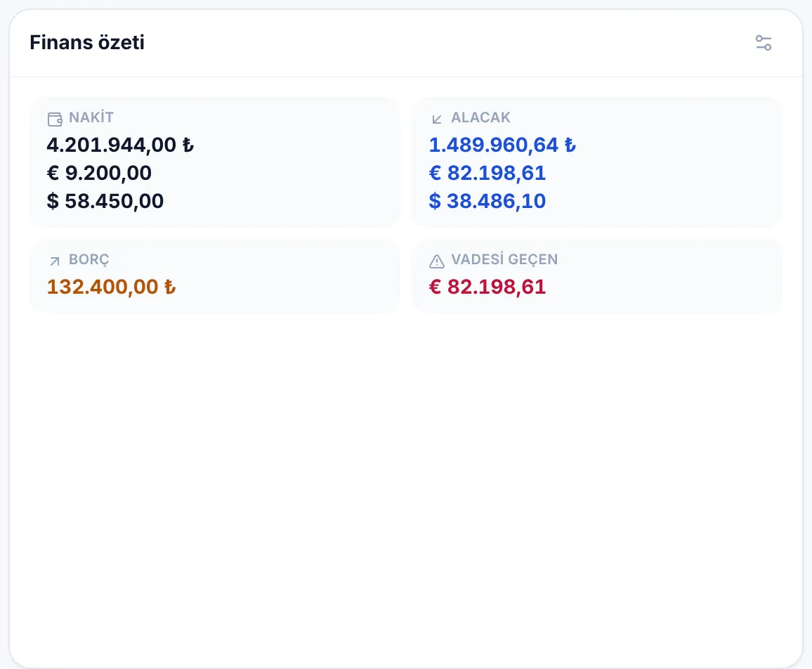Click the cash amount € 9.200,00
This screenshot has height=669, width=812.
99,173
